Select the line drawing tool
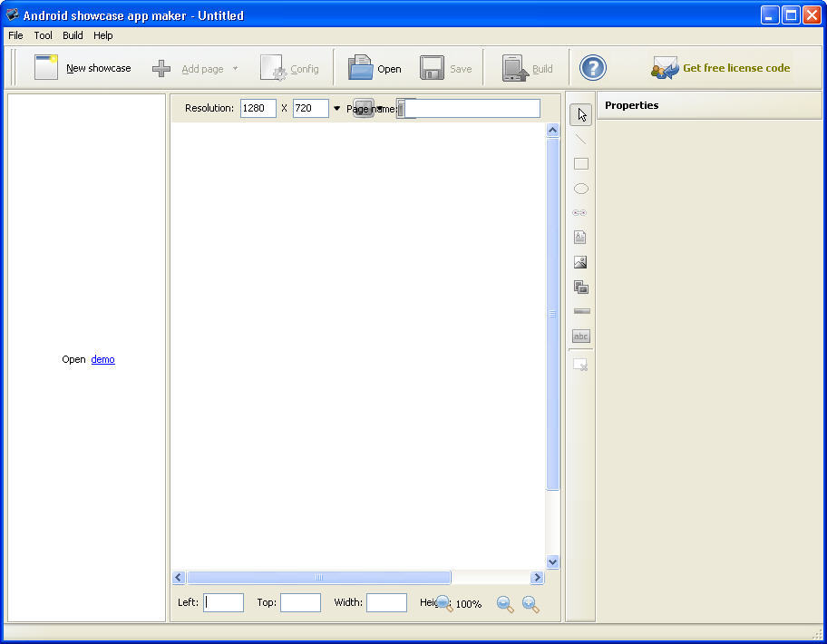The height and width of the screenshot is (644, 827). click(x=580, y=140)
